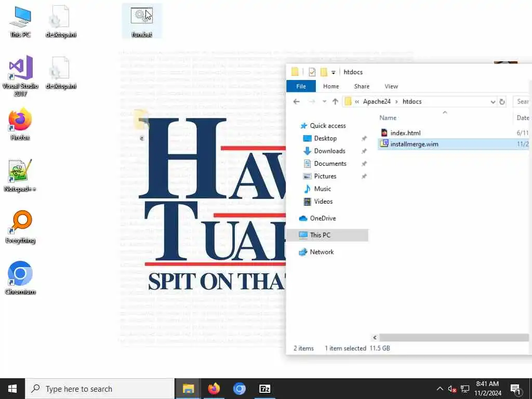Open the File ribbon tab

(301, 86)
